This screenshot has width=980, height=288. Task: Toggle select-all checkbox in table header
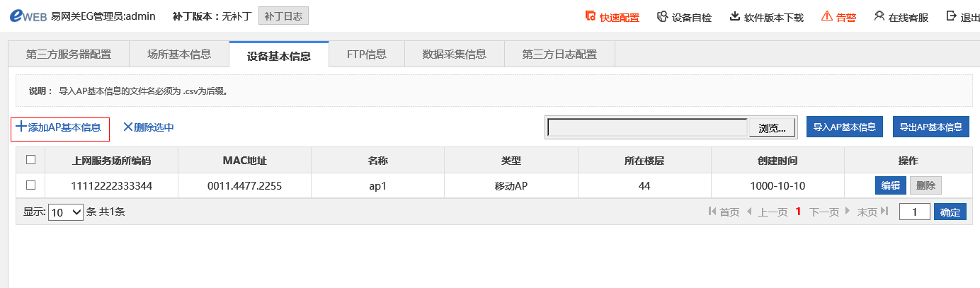(30, 160)
